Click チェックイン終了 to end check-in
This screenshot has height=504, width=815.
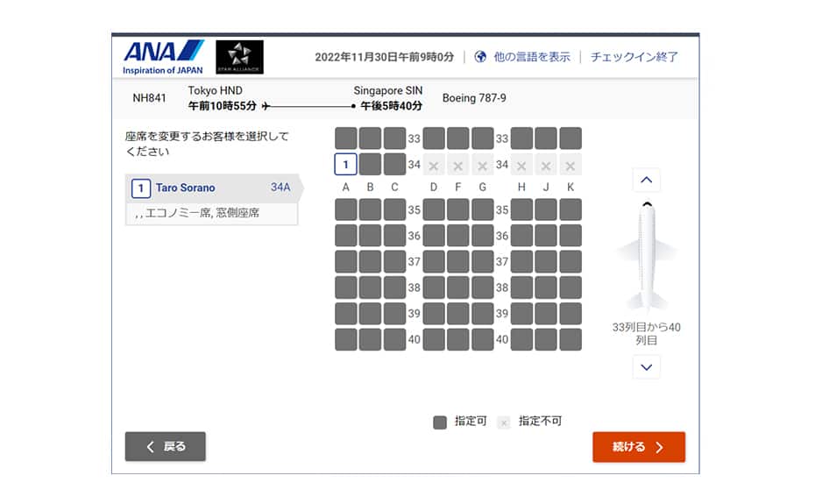click(x=634, y=57)
